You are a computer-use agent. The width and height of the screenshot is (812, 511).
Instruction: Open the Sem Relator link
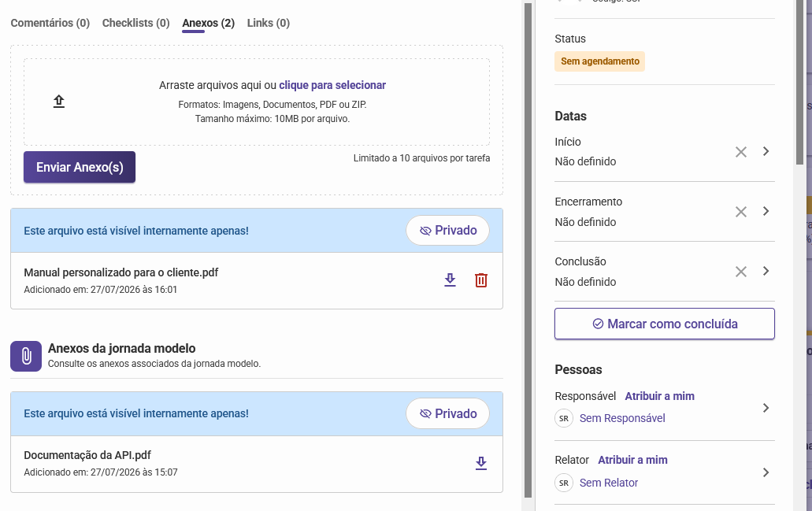click(609, 483)
